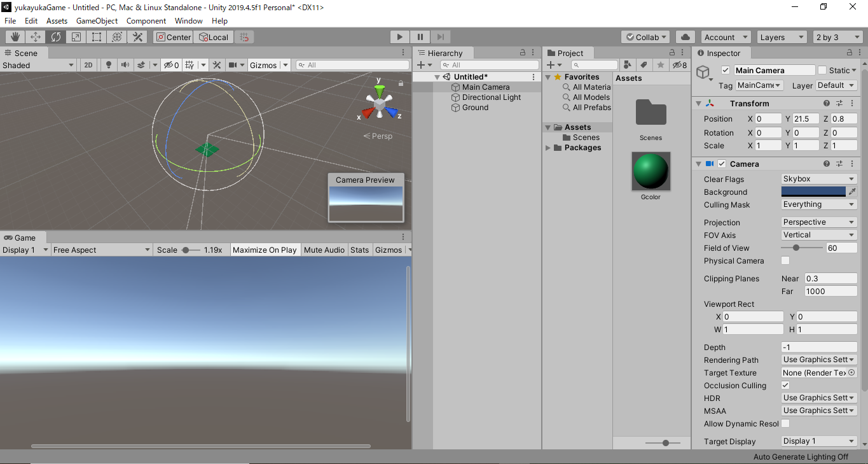868x464 pixels.
Task: Open Shaded draw mode dropdown
Action: pos(38,65)
